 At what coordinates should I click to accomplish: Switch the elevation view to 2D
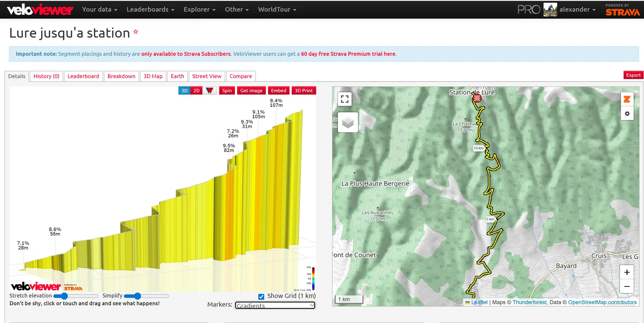pyautogui.click(x=196, y=90)
